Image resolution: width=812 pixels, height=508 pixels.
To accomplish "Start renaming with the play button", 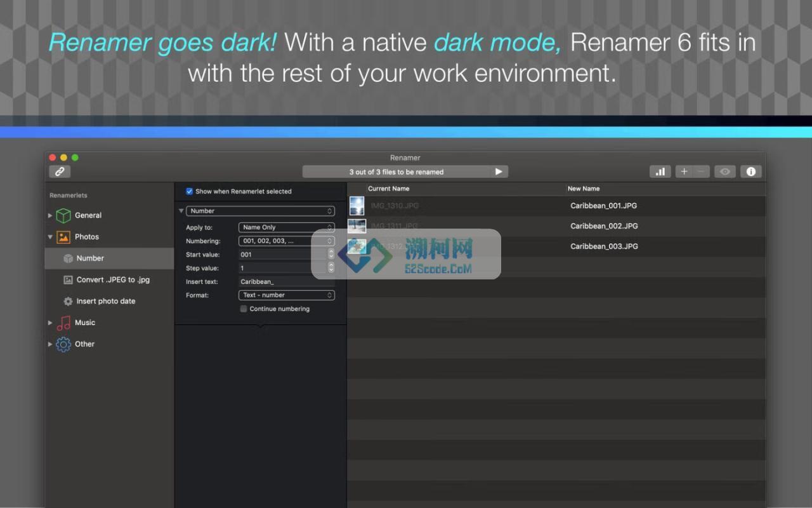I will tap(499, 171).
